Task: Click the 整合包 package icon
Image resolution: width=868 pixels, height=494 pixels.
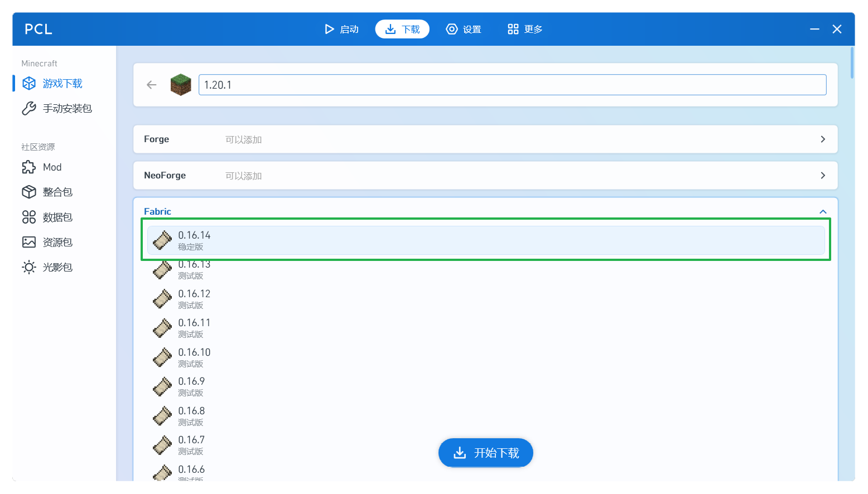Action: [29, 192]
